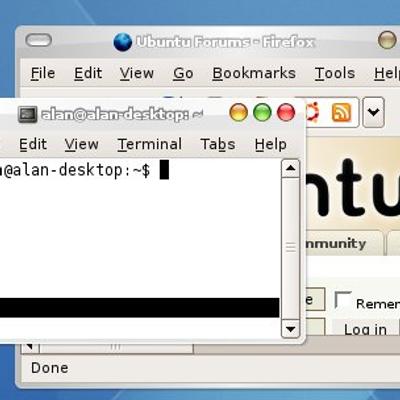
Task: Click the yellow minimize button on terminal
Action: [x=238, y=112]
